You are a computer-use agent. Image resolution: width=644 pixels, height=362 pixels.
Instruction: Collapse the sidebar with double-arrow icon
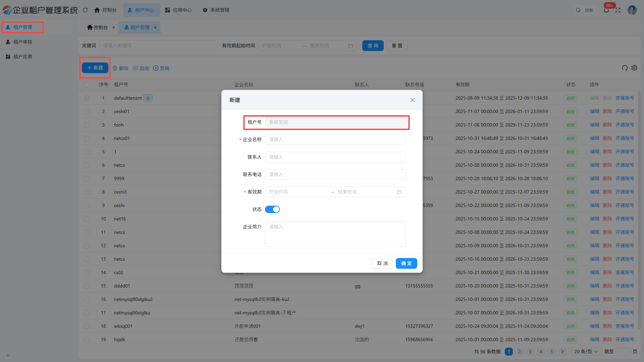(8, 355)
